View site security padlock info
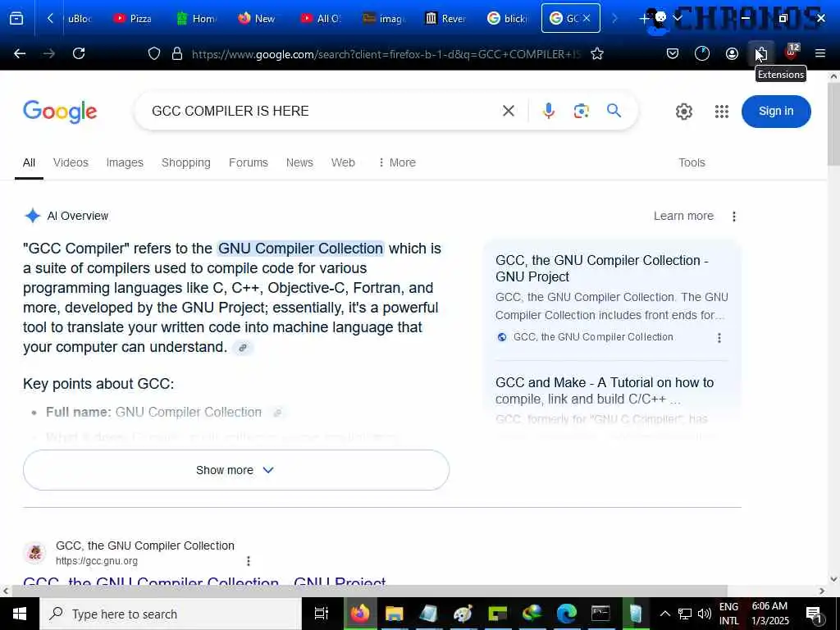 pyautogui.click(x=177, y=53)
